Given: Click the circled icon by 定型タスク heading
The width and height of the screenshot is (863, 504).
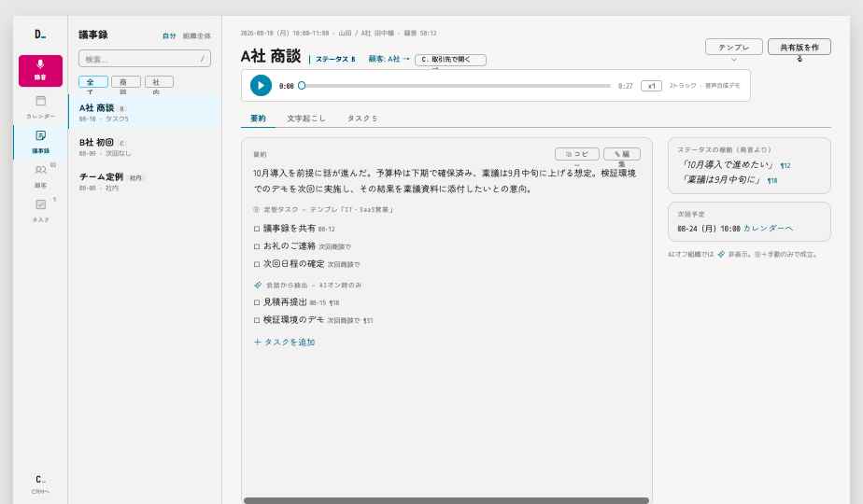Looking at the screenshot, I should 256,210.
